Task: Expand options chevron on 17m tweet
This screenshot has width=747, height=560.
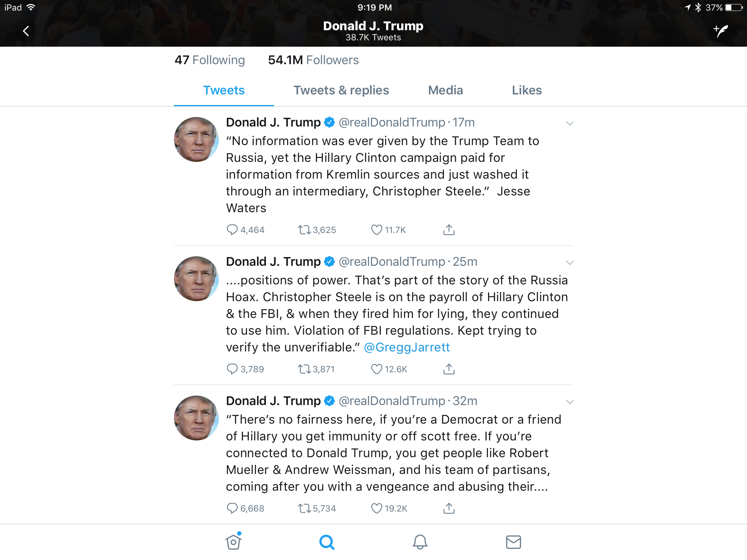Action: (570, 124)
